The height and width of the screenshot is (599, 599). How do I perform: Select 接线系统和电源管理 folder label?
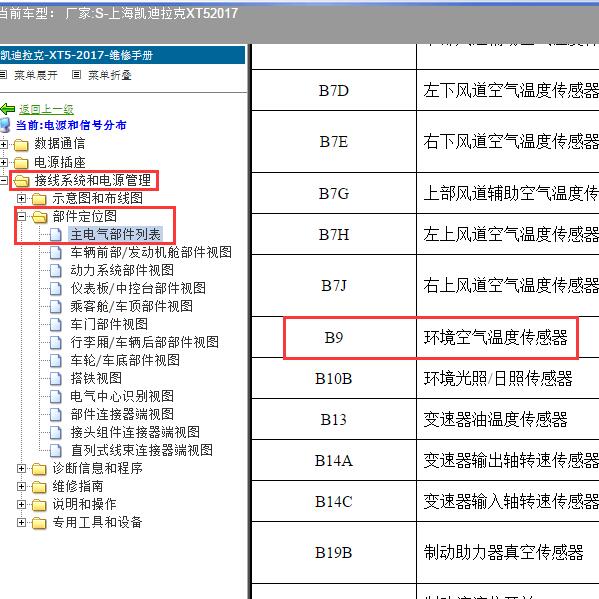tap(93, 180)
